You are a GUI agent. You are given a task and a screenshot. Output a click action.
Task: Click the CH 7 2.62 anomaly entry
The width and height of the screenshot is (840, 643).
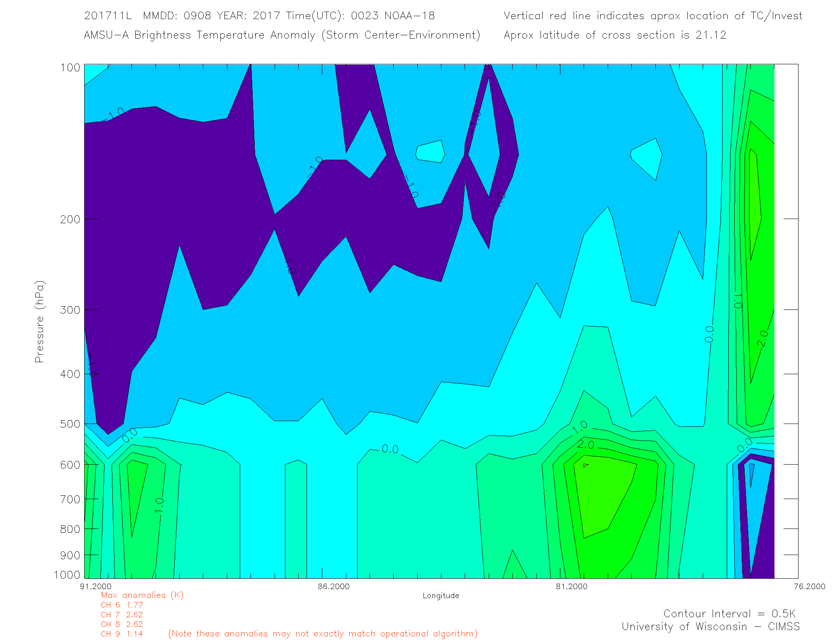[122, 615]
